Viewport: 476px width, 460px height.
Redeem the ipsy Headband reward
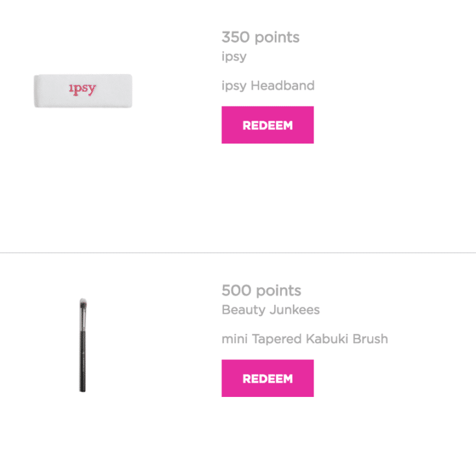click(x=268, y=125)
